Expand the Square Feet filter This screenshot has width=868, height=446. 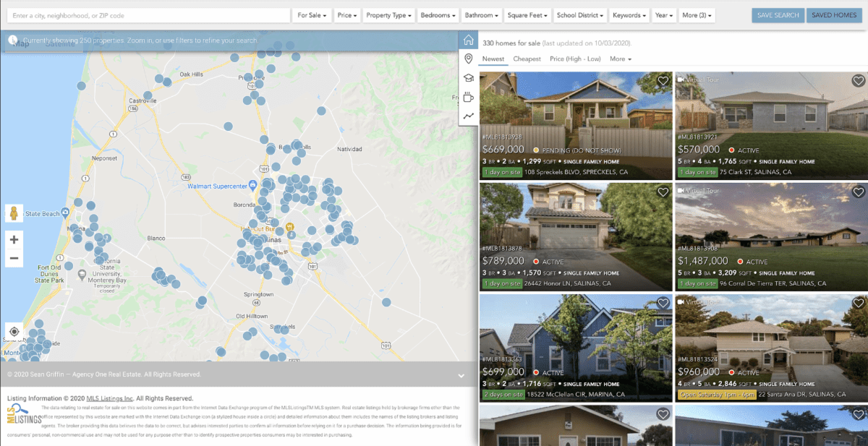tap(527, 15)
